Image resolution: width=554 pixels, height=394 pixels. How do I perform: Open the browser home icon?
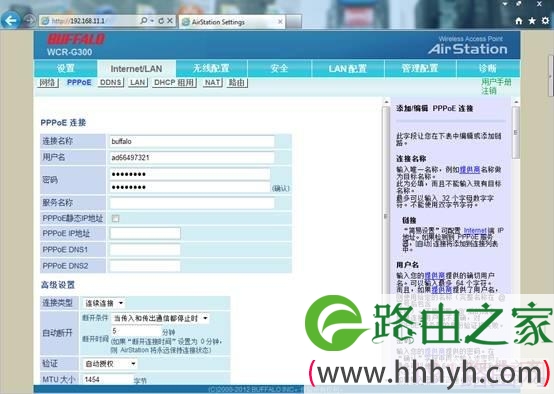[519, 21]
